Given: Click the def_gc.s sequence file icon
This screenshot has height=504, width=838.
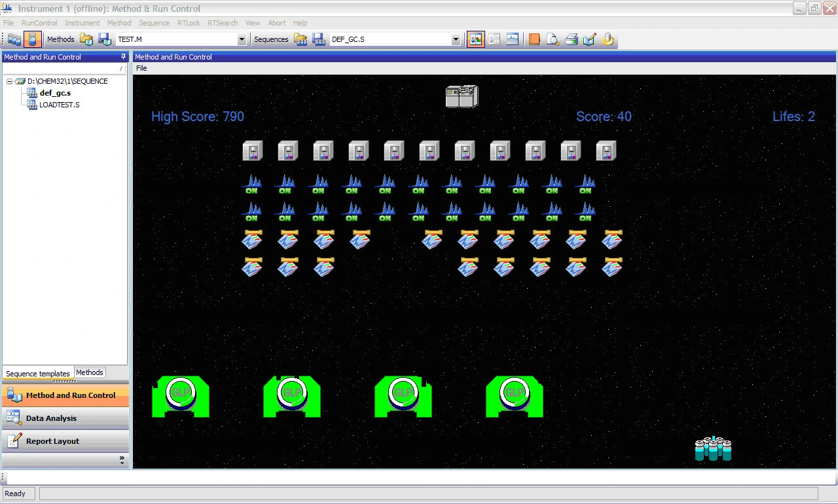Looking at the screenshot, I should coord(31,93).
